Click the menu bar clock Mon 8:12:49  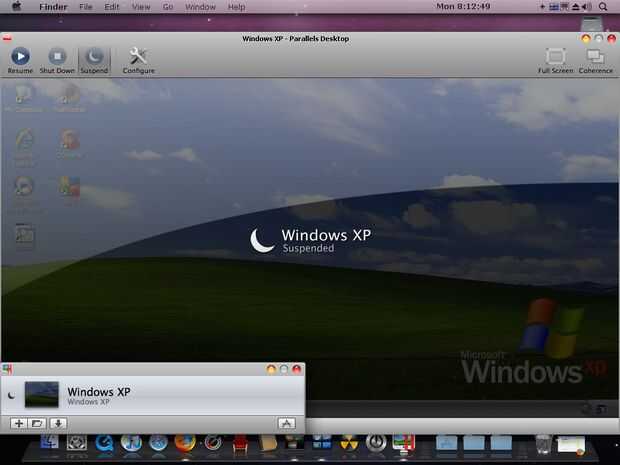[x=463, y=6]
